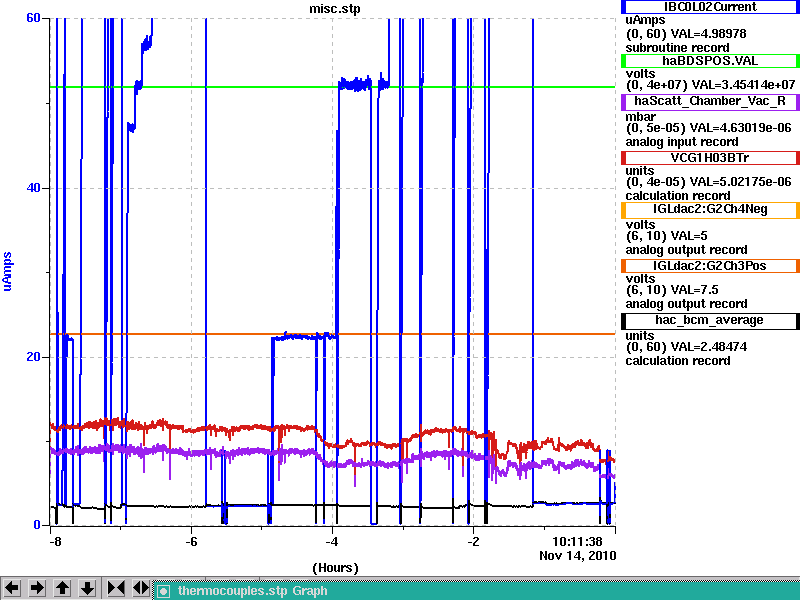Pan the graph left with left arrow
Viewport: 800px width, 600px height.
pyautogui.click(x=12, y=588)
